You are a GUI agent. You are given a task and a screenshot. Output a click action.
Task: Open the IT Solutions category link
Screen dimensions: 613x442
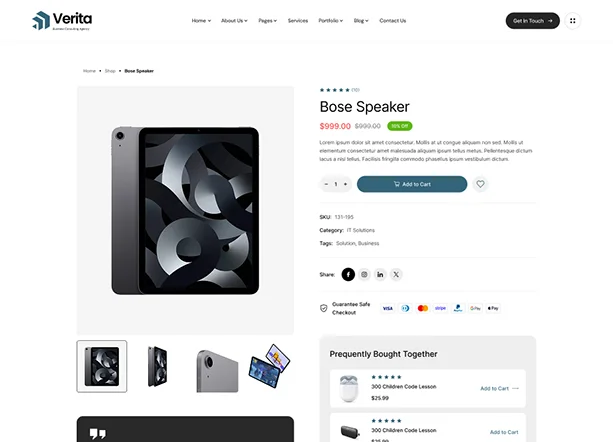point(354,230)
